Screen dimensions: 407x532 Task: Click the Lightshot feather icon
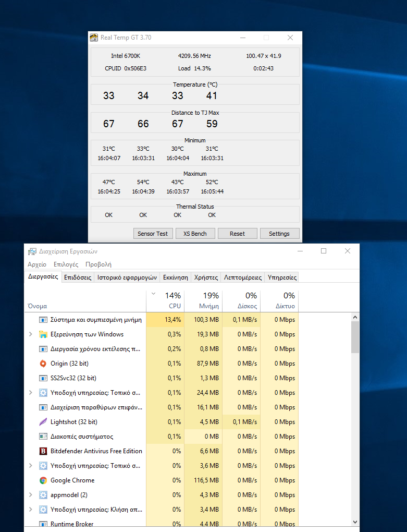[43, 422]
